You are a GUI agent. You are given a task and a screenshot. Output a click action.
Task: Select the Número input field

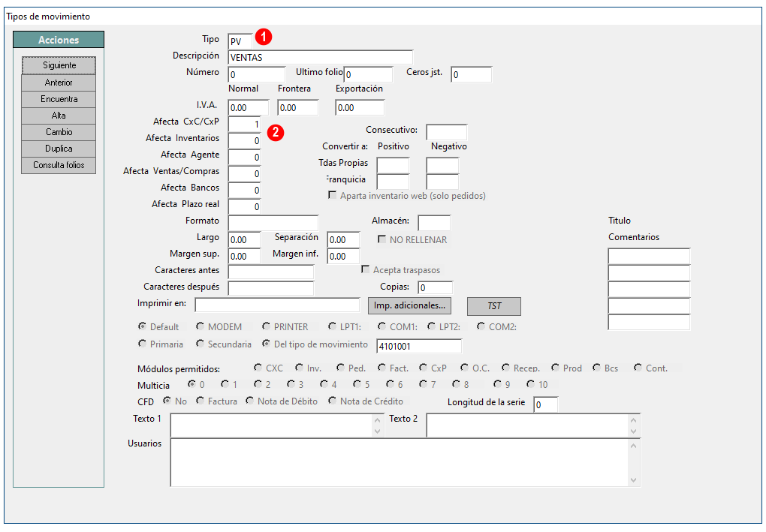(257, 75)
